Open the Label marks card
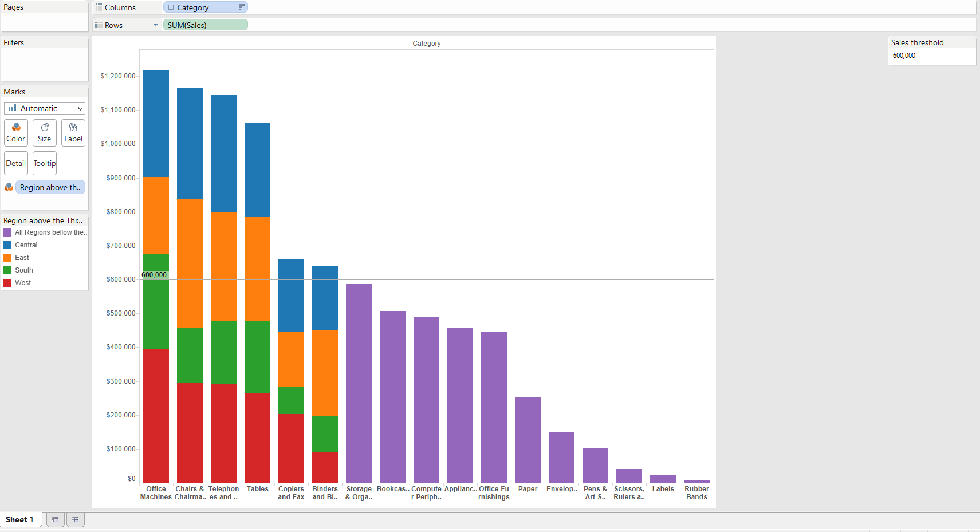This screenshot has width=980, height=532. 73,132
